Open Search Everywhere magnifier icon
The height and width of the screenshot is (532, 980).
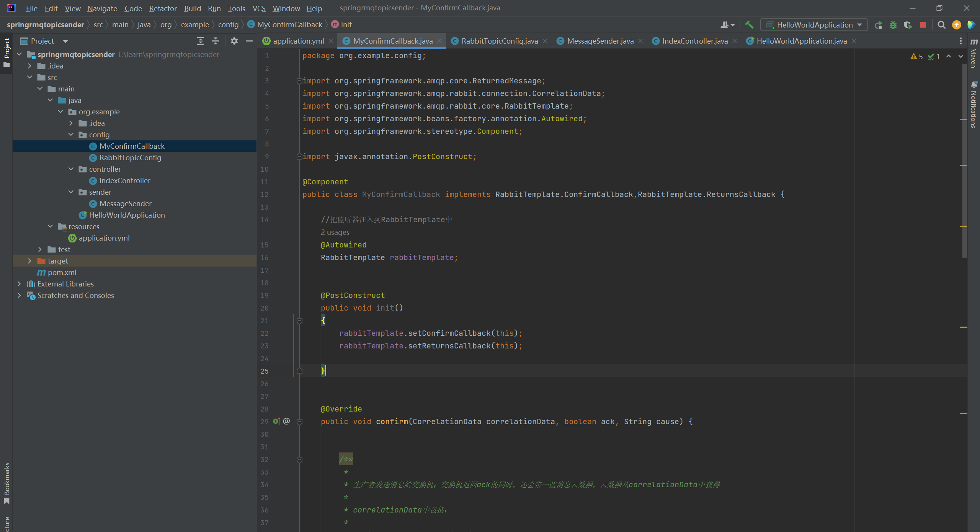tap(941, 25)
